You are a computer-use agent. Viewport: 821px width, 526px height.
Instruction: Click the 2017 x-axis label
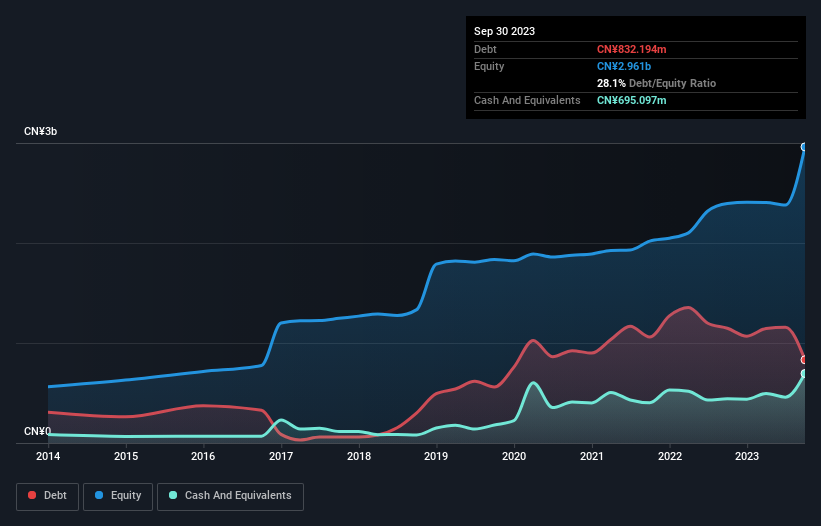point(281,456)
